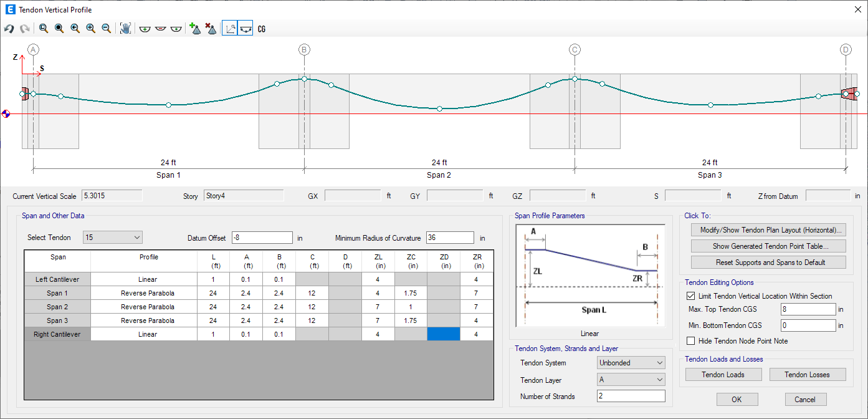Screen dimensions: 868x419
Task: Uncheck Limit Tendon Vertical Location Within Section
Action: 690,296
